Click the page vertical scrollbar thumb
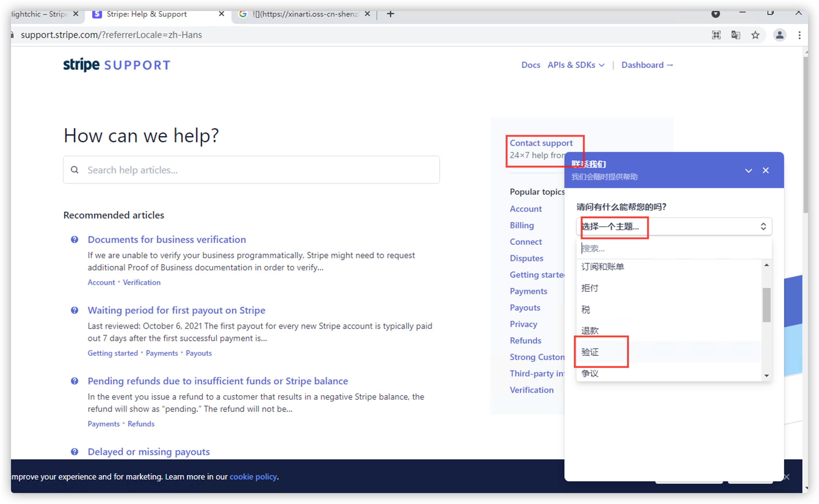Image resolution: width=819 pixels, height=504 pixels. (x=805, y=135)
